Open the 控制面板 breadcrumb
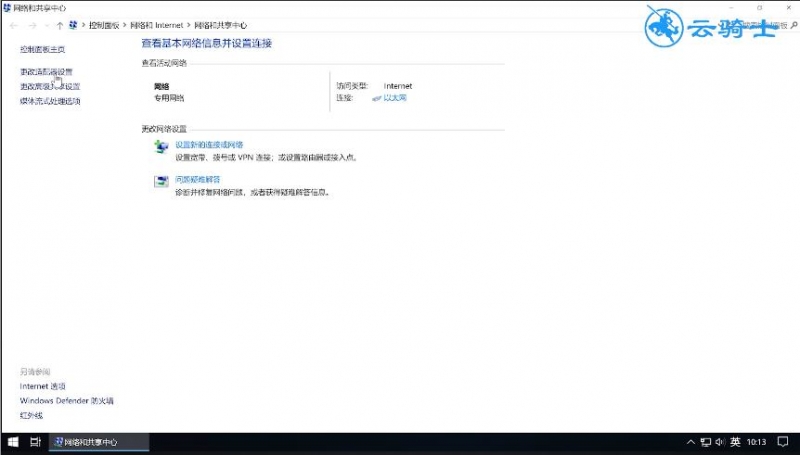This screenshot has width=800, height=455. click(104, 25)
